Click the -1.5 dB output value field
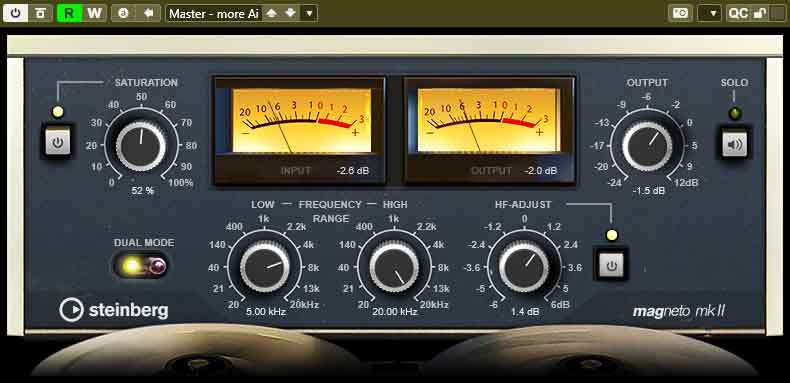The image size is (790, 383). (649, 190)
